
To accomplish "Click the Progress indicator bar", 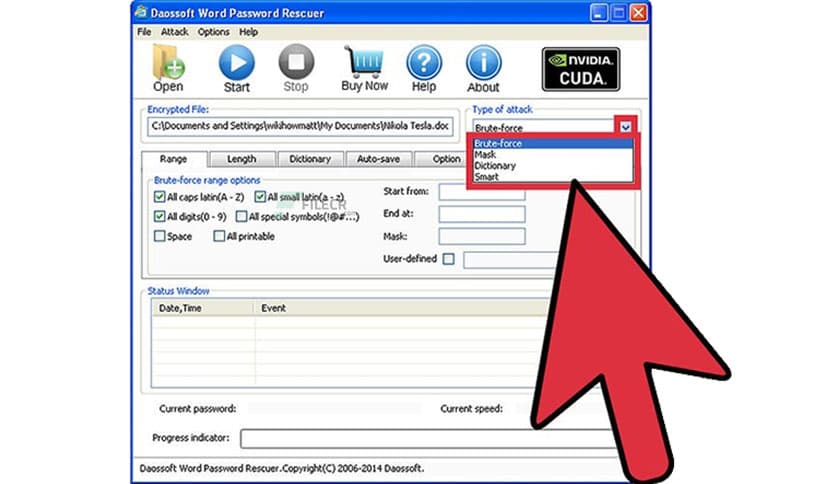I will point(429,439).
